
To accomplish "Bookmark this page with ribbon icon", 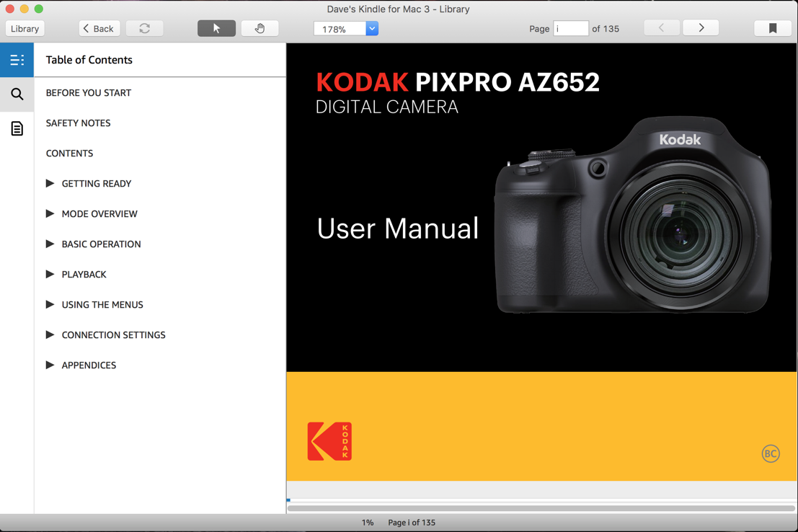I will pos(773,29).
